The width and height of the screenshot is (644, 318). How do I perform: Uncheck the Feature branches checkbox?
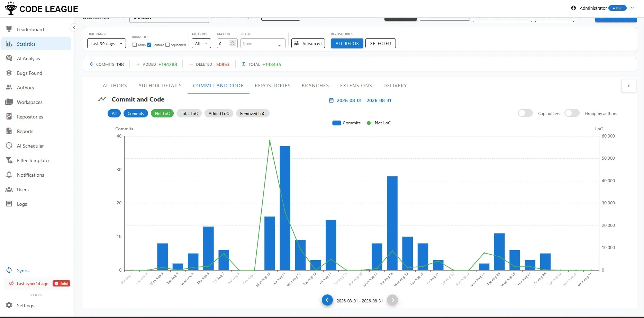(x=149, y=45)
